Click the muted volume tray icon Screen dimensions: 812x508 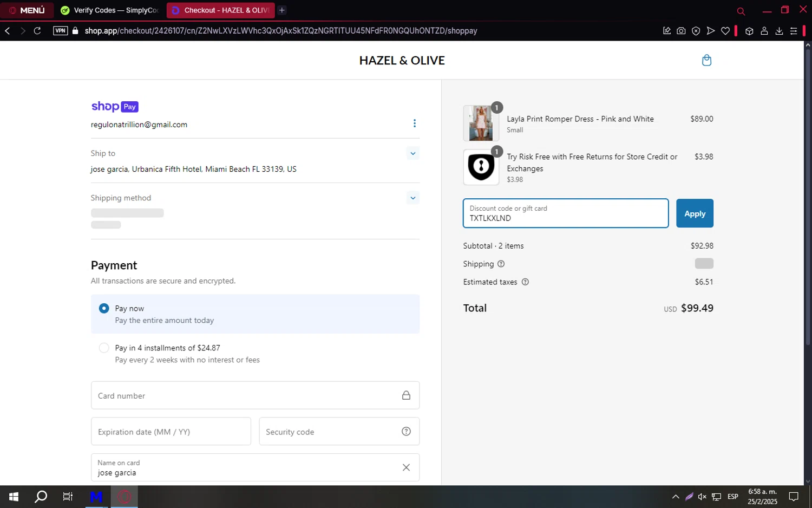(x=702, y=497)
